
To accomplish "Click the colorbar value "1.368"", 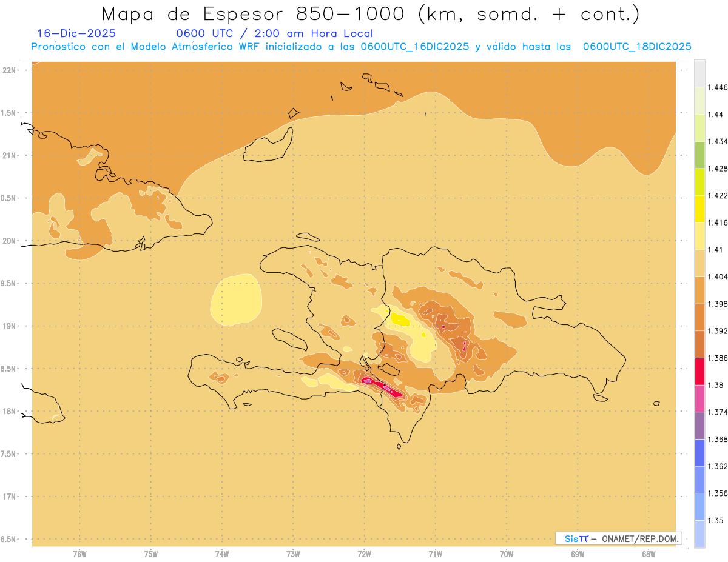I will coord(718,439).
